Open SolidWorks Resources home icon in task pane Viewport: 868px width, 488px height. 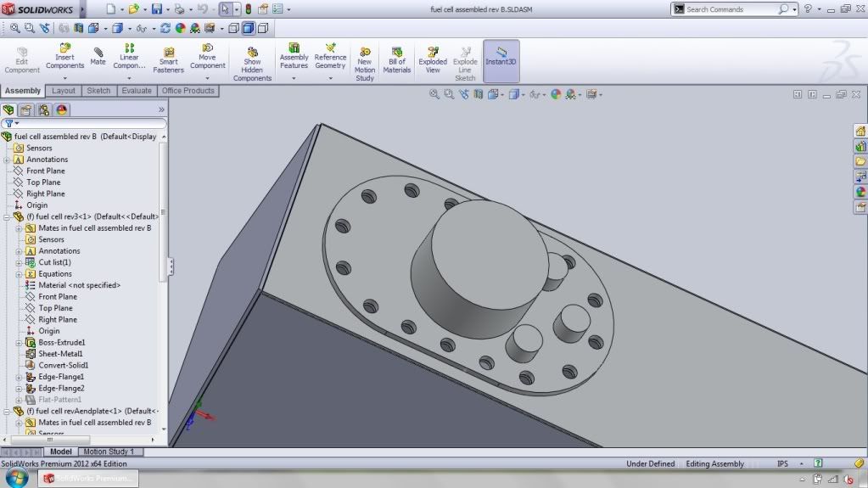(x=860, y=131)
